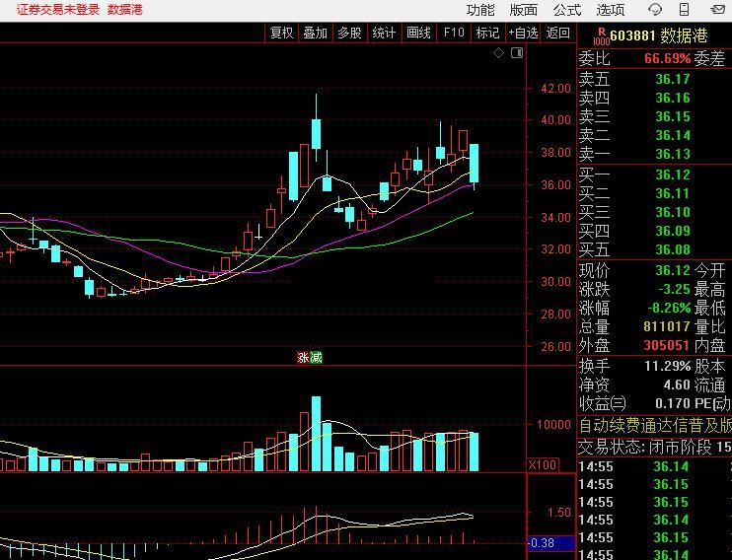Click the X100 volume unit label

click(543, 464)
